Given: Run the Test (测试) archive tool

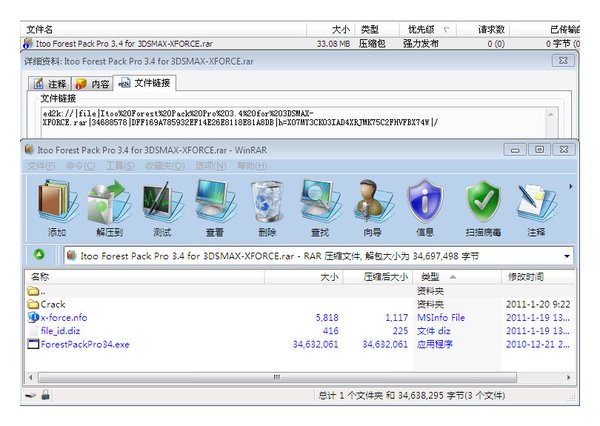Looking at the screenshot, I should click(162, 207).
